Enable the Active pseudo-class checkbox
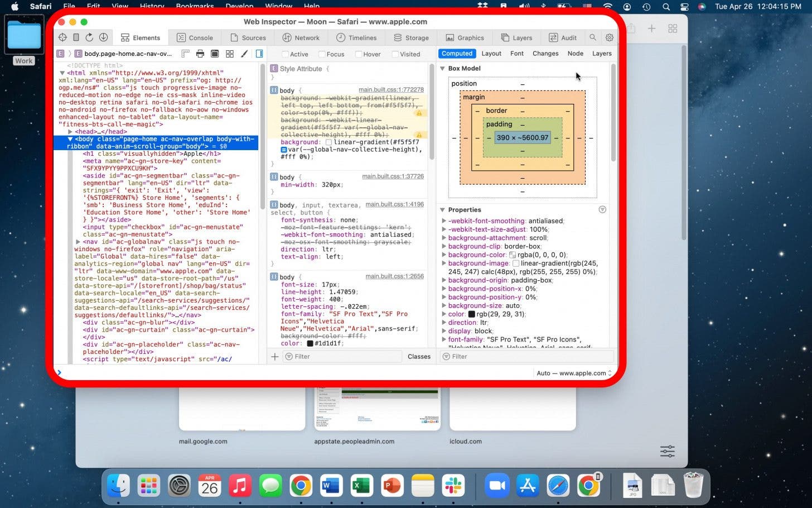This screenshot has width=812, height=508. click(x=285, y=54)
